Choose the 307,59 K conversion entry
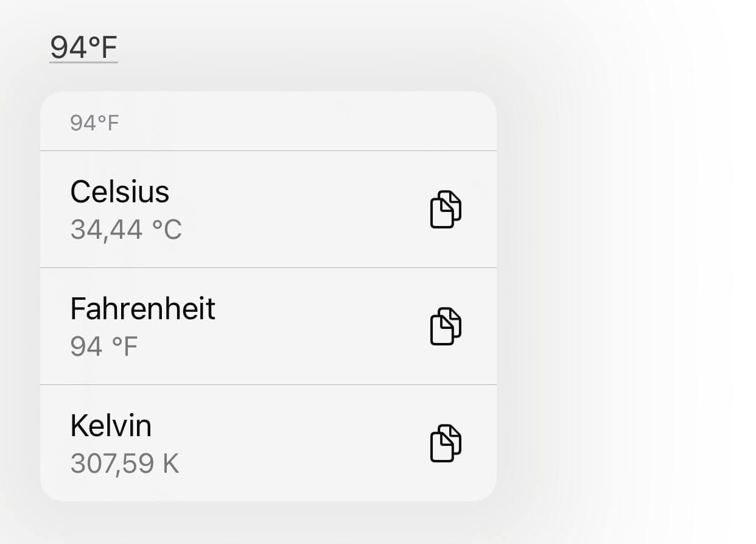 [268, 443]
